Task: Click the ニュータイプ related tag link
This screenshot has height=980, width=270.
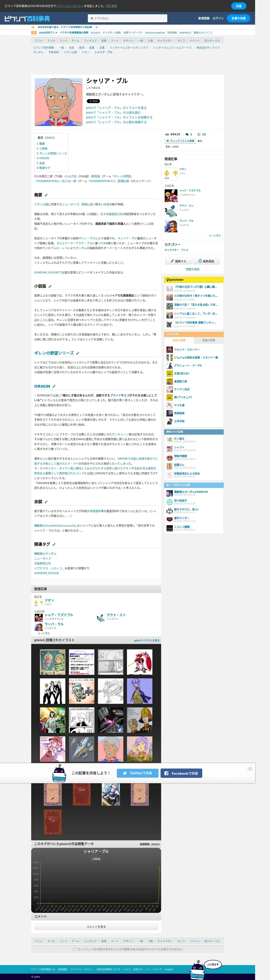Action: (43, 559)
